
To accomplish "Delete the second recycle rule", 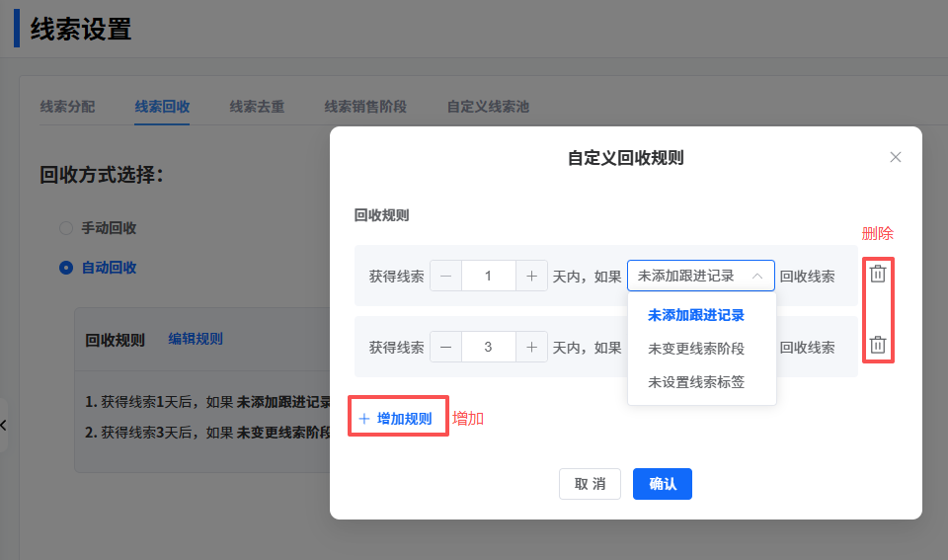I will 878,346.
